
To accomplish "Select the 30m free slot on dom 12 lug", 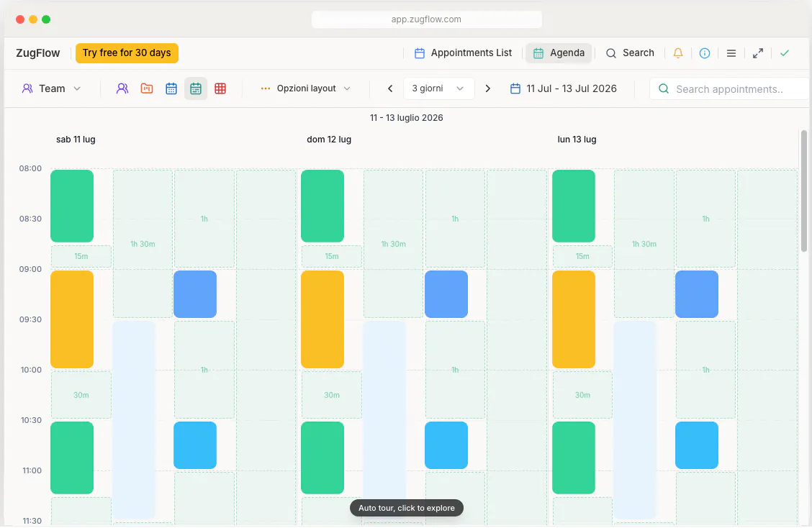I will [331, 395].
